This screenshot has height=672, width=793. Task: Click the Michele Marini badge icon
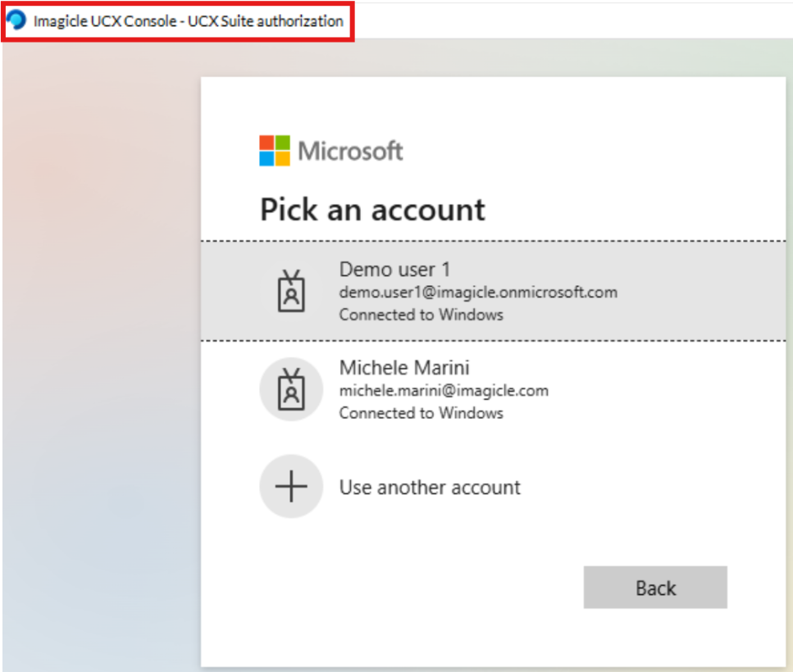tap(290, 388)
